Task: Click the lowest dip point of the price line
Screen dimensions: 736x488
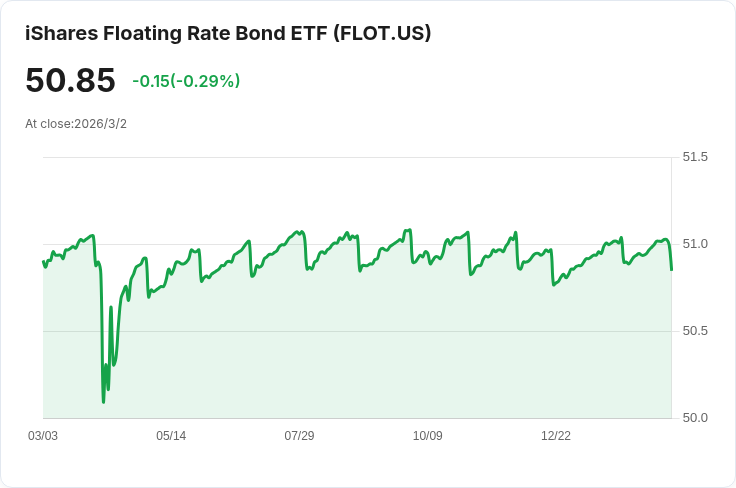Action: (103, 402)
